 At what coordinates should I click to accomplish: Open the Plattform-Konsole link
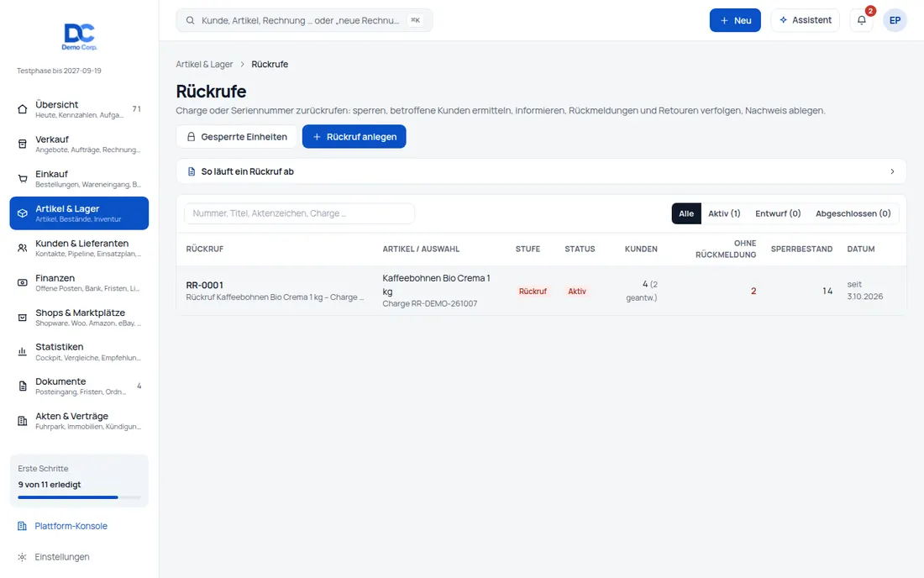(x=71, y=526)
